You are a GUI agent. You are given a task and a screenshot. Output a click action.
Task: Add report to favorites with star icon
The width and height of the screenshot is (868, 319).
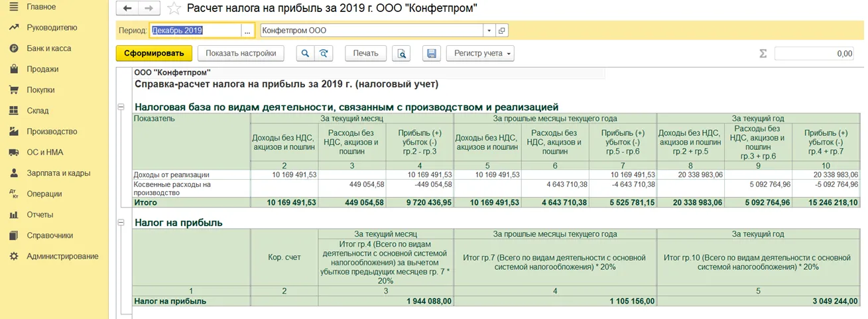(x=174, y=9)
